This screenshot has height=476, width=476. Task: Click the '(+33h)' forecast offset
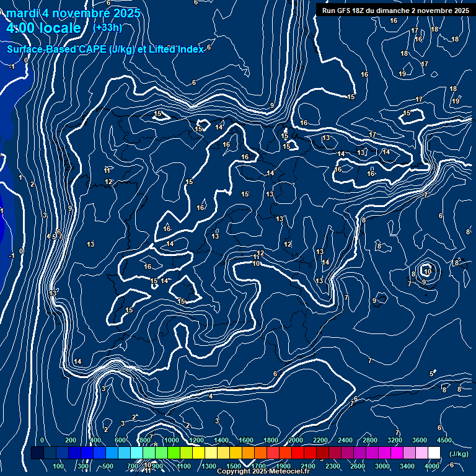[x=107, y=28]
